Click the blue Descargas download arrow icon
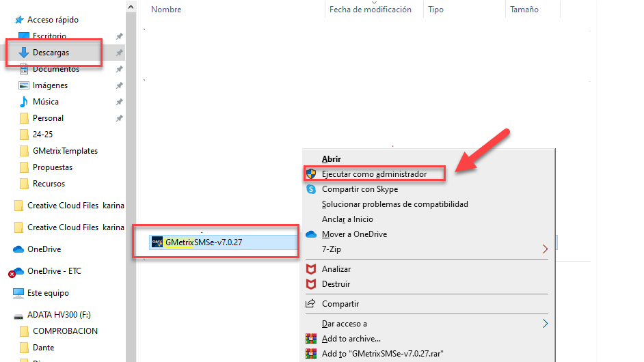Screen dimensions: 644x362 [24, 53]
